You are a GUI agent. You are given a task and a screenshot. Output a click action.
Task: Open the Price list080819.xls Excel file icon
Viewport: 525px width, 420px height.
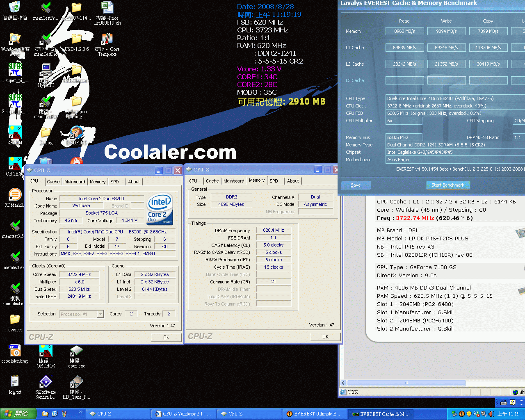click(107, 7)
